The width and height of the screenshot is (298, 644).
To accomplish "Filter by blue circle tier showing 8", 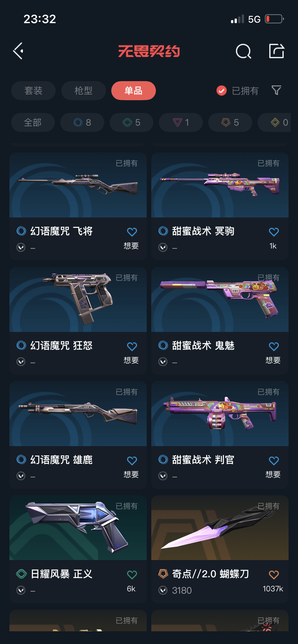I will coord(82,122).
